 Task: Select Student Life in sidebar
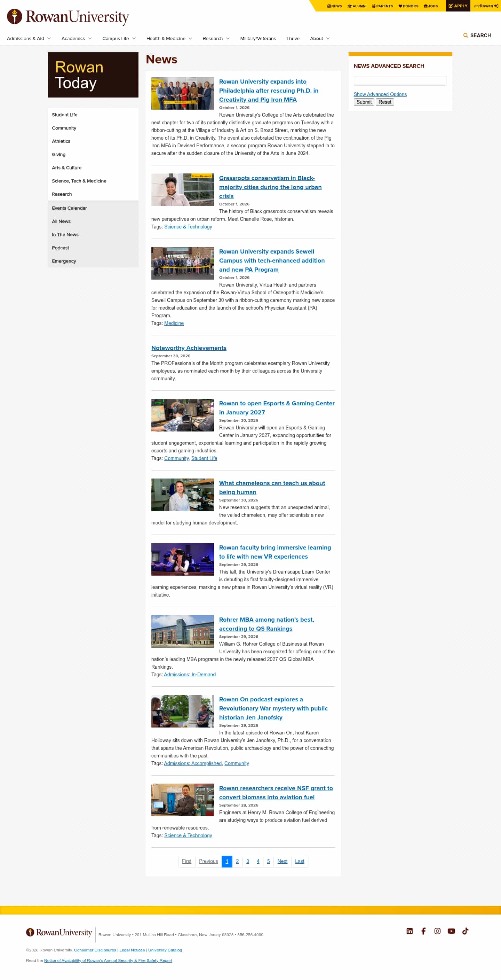(x=65, y=115)
